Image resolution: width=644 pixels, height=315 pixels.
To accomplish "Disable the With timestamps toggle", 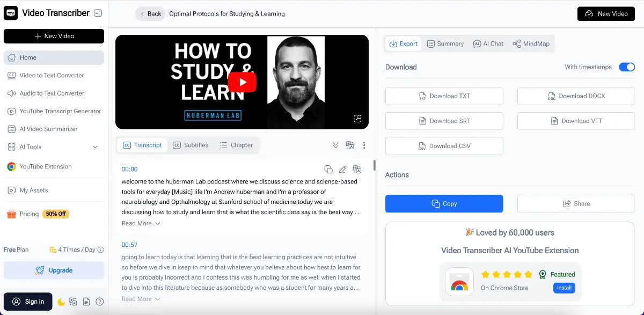I will [627, 67].
